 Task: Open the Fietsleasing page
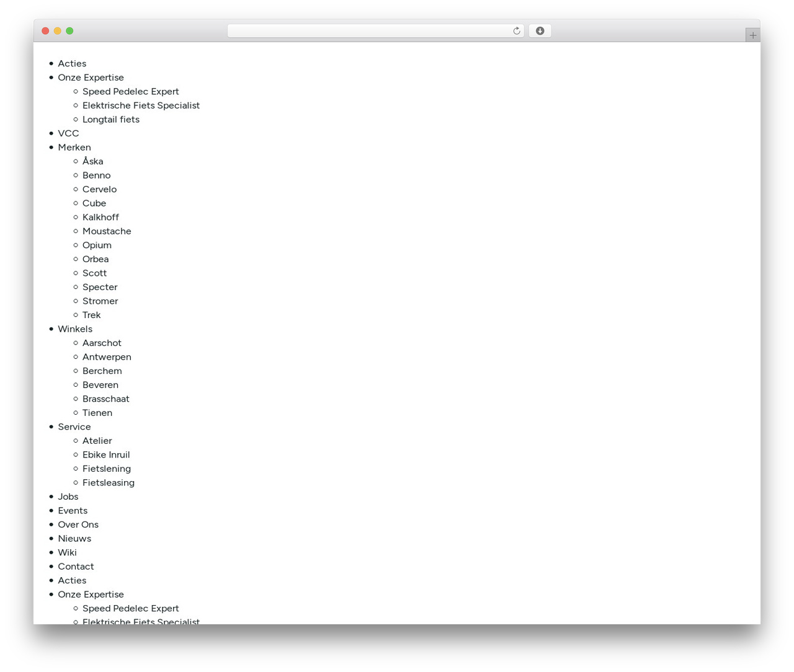[x=109, y=482]
